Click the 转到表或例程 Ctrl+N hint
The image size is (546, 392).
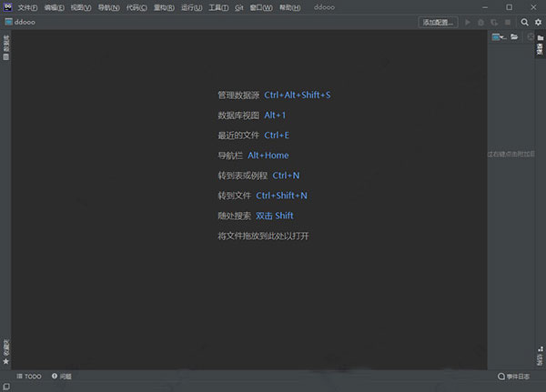[x=258, y=176]
